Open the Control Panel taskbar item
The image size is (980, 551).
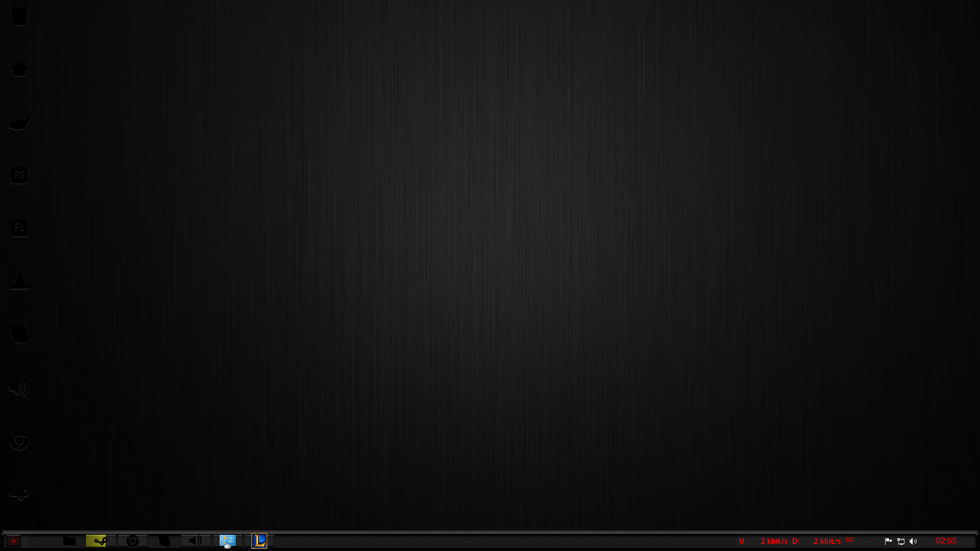click(x=228, y=541)
